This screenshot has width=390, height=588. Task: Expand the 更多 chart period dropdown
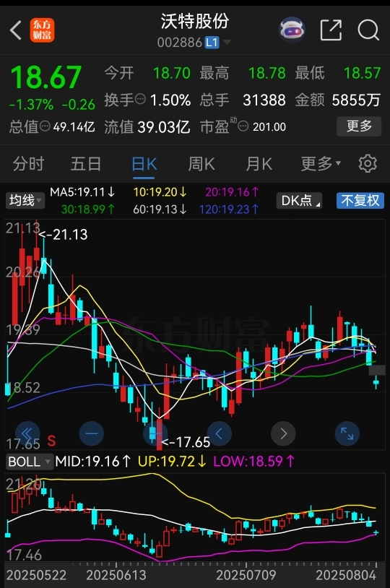(321, 163)
